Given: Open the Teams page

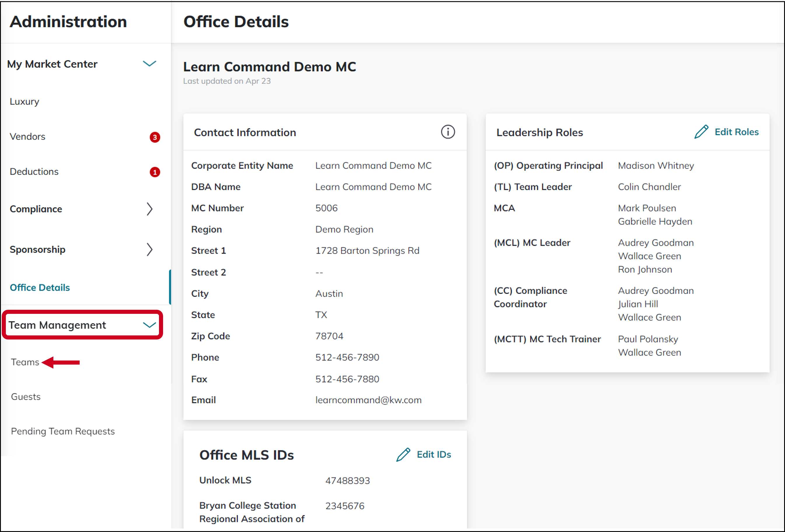Looking at the screenshot, I should click(x=25, y=362).
